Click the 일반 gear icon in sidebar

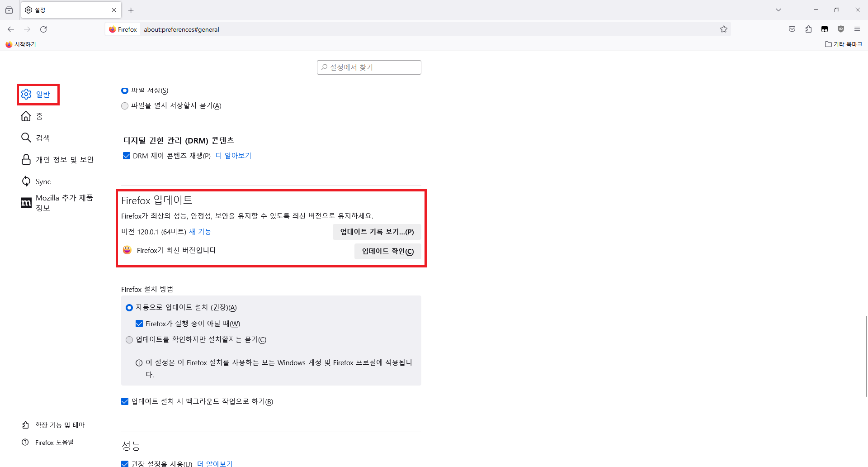pos(26,94)
